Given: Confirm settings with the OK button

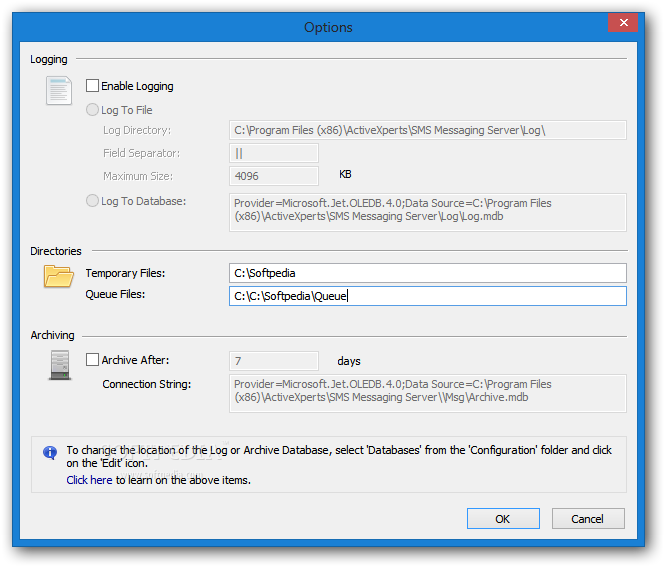Looking at the screenshot, I should (x=503, y=519).
